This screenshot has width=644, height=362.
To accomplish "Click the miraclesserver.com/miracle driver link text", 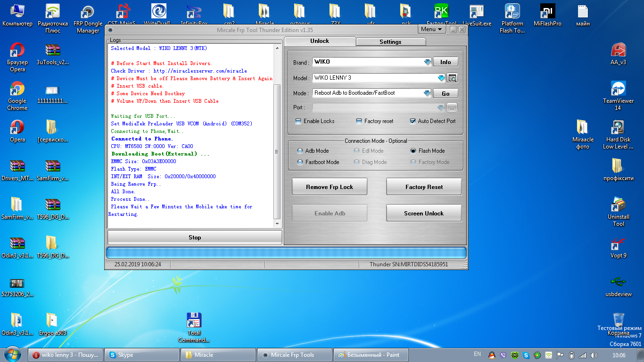I will pyautogui.click(x=200, y=71).
